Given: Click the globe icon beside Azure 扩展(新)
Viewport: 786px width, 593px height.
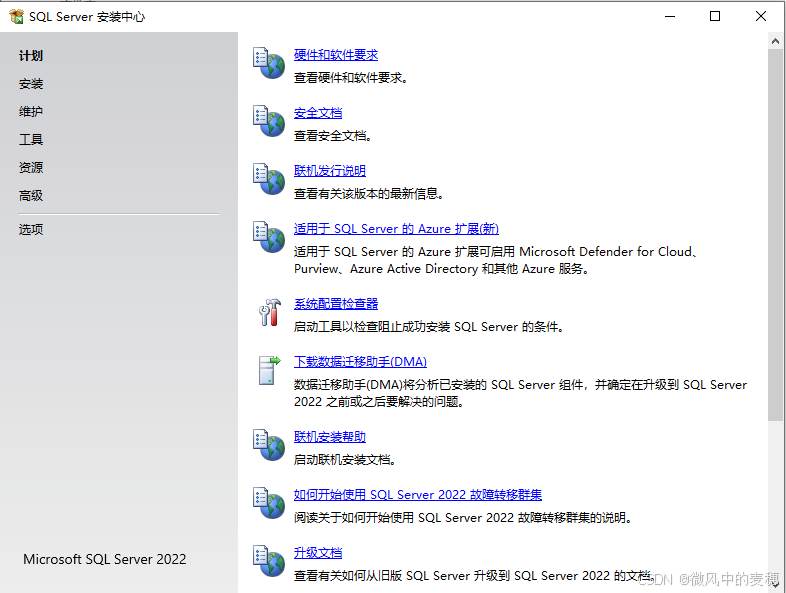Looking at the screenshot, I should pos(269,237).
